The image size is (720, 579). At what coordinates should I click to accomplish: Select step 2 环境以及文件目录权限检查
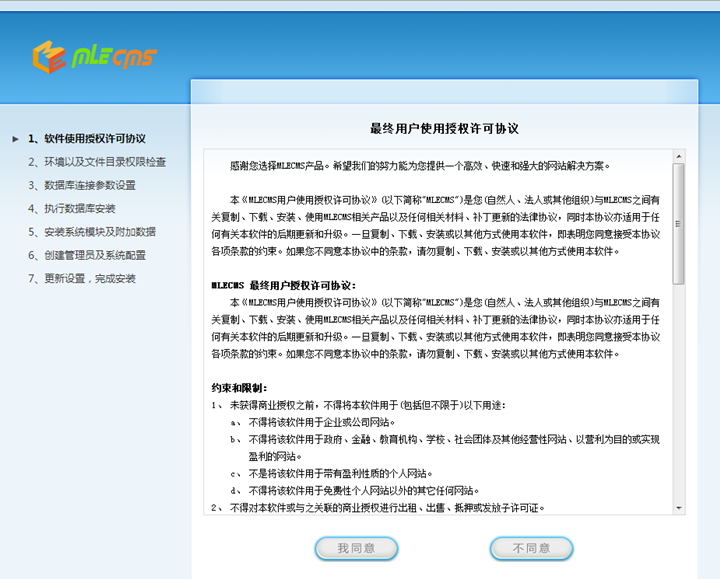97,162
